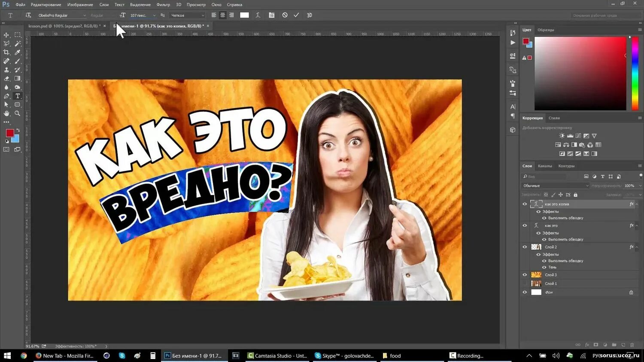Activate the Zoom tool
The width and height of the screenshot is (644, 362).
click(x=17, y=113)
